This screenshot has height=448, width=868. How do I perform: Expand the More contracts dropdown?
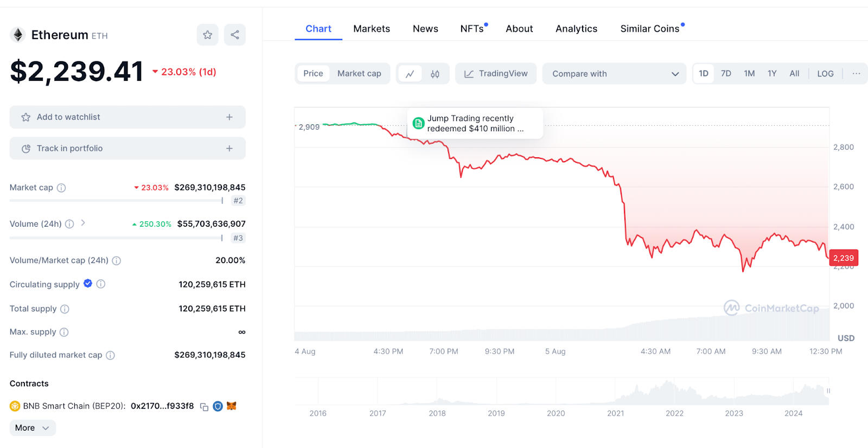tap(33, 428)
